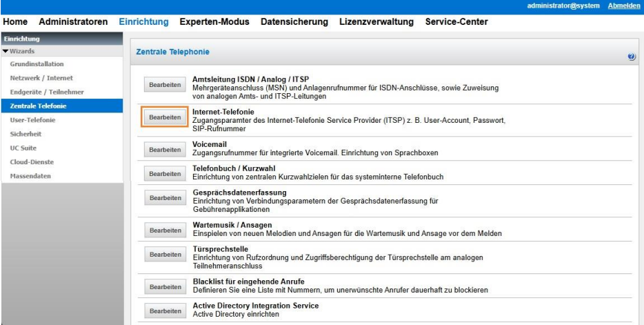Open Lizenzverwaltung in the menu bar
Viewport: 644px width, 325px height.
coord(376,23)
